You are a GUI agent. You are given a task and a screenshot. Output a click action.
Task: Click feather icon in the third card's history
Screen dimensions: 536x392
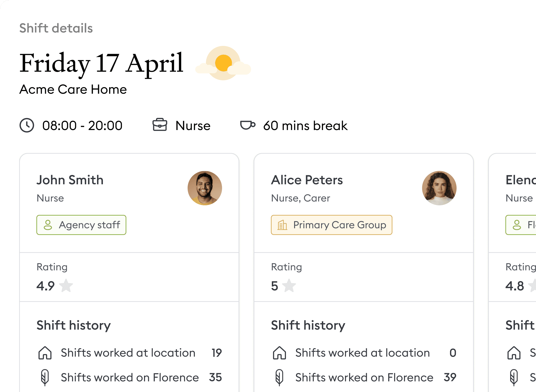click(x=514, y=378)
